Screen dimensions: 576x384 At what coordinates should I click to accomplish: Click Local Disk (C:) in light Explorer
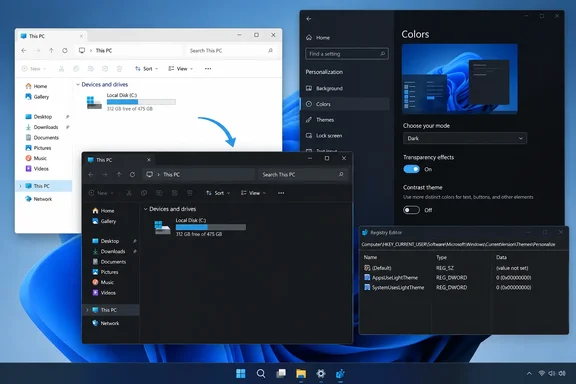[130, 102]
